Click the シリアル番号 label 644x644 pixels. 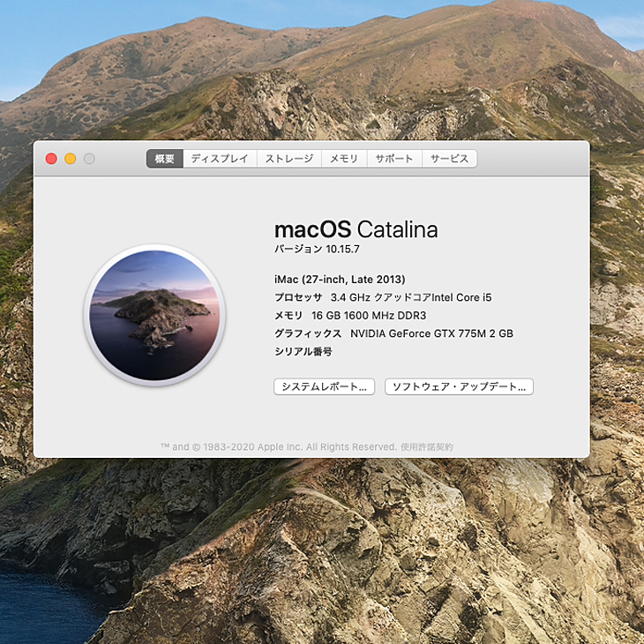coord(303,352)
